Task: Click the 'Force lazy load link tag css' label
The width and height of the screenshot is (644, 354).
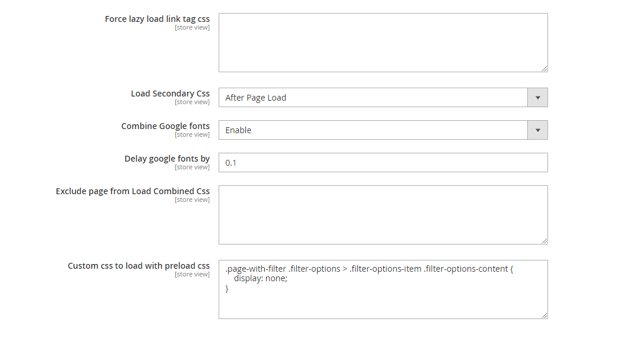Action: [x=157, y=19]
